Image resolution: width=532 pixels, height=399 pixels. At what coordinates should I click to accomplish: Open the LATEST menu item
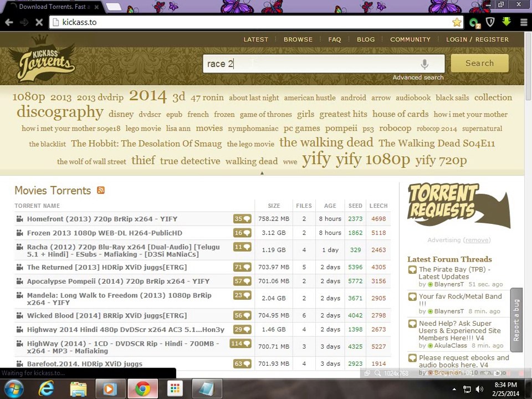tap(256, 39)
